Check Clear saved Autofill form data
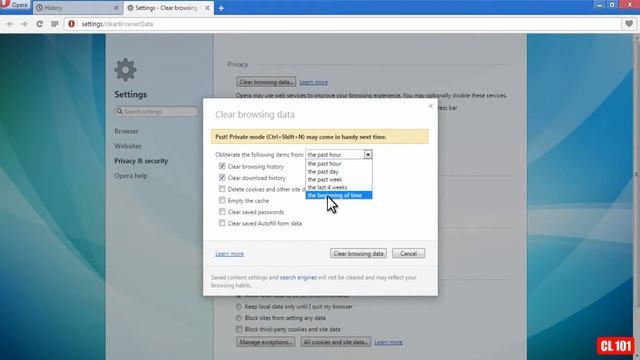The width and height of the screenshot is (640, 360). pos(222,223)
